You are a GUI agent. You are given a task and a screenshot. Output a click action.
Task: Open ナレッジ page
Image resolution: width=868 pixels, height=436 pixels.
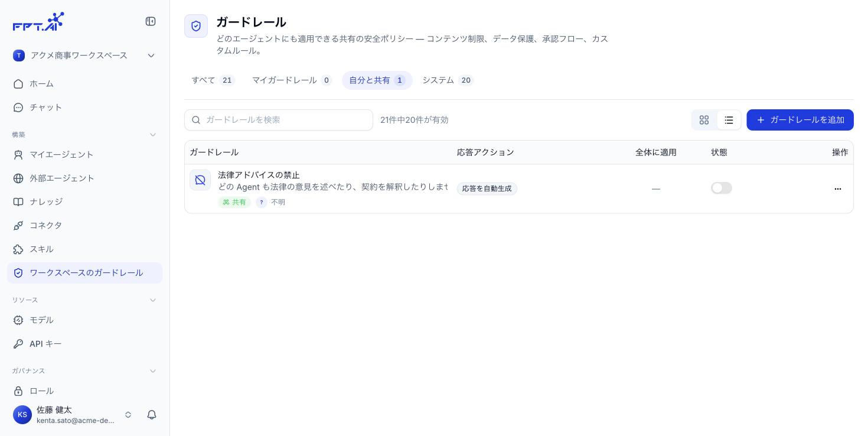(84, 202)
